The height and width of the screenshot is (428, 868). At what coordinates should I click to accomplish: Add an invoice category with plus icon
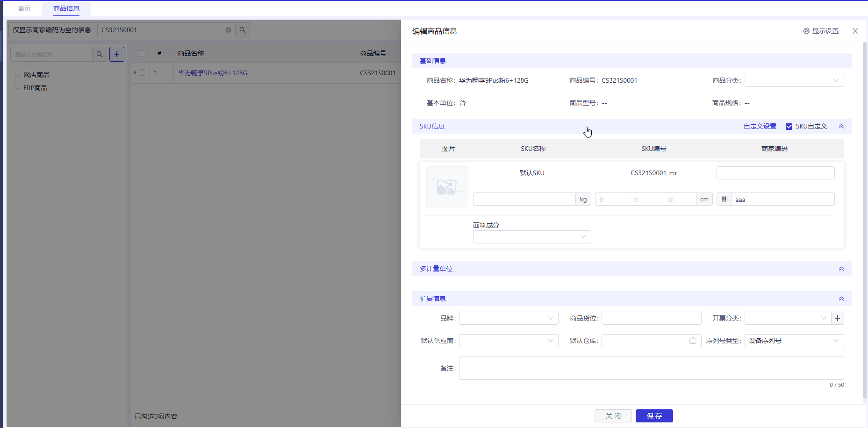838,318
